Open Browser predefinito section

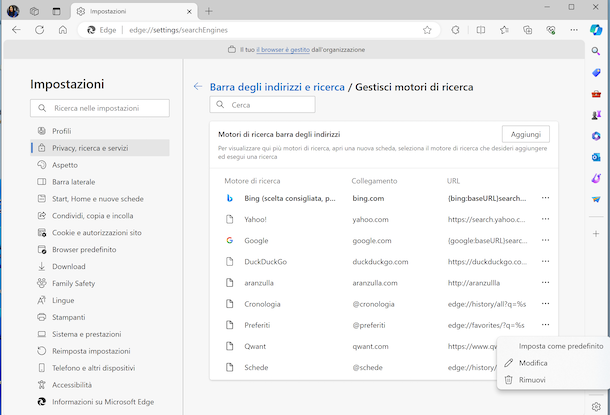[x=100, y=250]
